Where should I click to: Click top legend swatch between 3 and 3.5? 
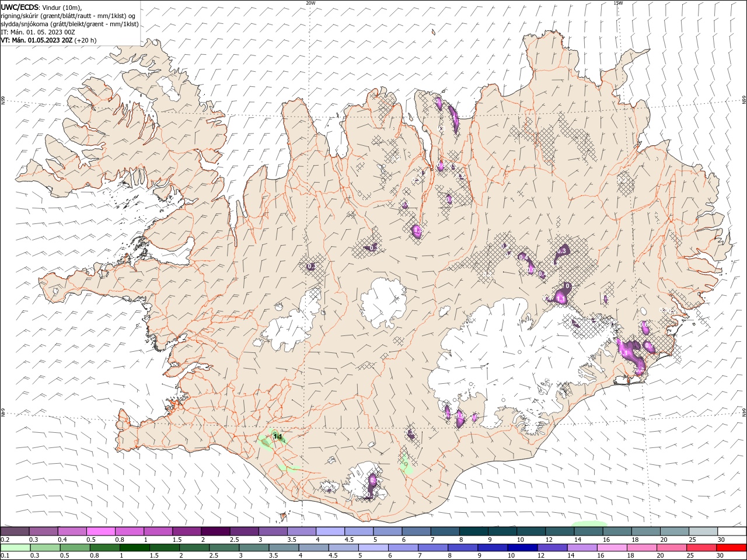point(273,531)
